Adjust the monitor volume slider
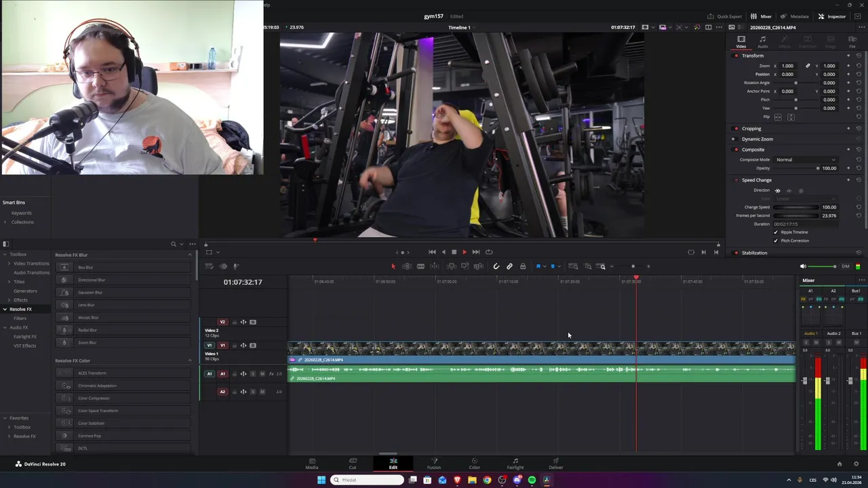 click(x=823, y=266)
